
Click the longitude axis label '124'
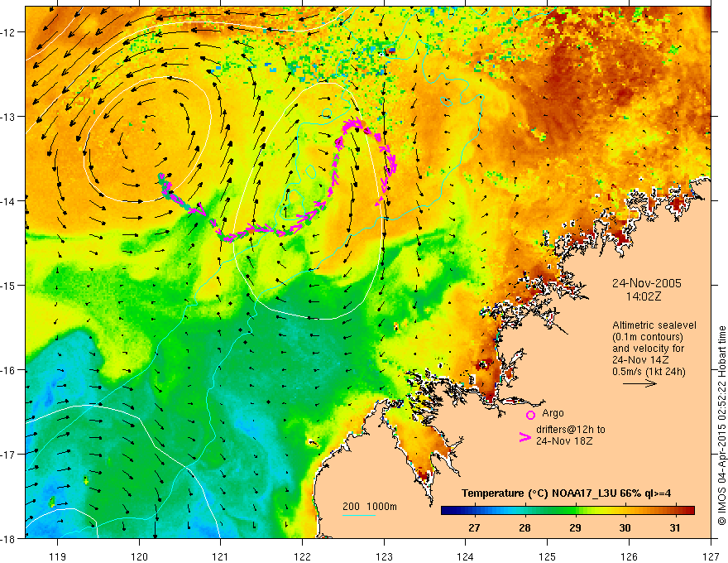click(x=466, y=557)
